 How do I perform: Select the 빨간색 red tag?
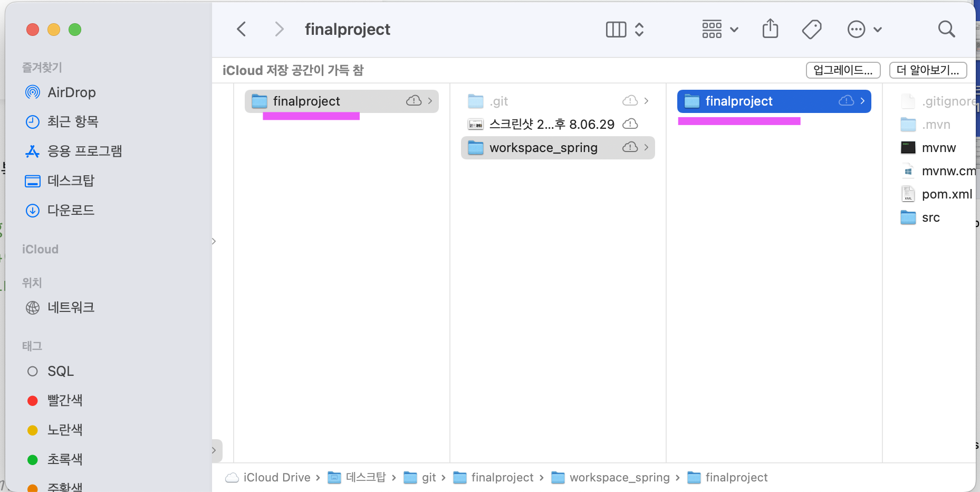tap(55, 401)
